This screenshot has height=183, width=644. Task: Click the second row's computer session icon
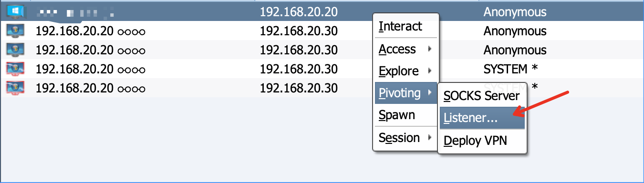[x=15, y=31]
